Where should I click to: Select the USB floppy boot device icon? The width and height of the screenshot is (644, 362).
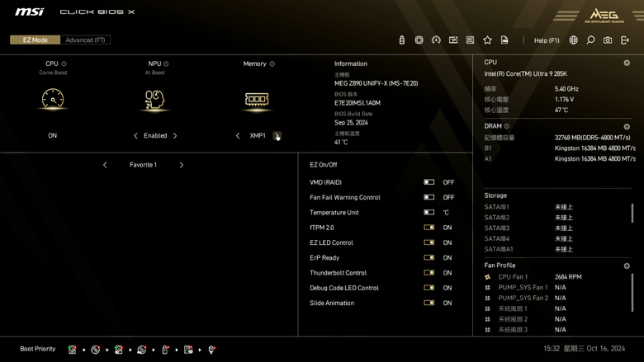coord(188,350)
